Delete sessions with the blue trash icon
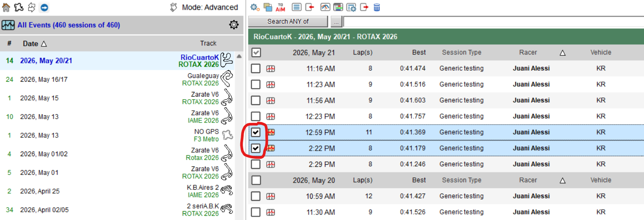 [x=377, y=7]
